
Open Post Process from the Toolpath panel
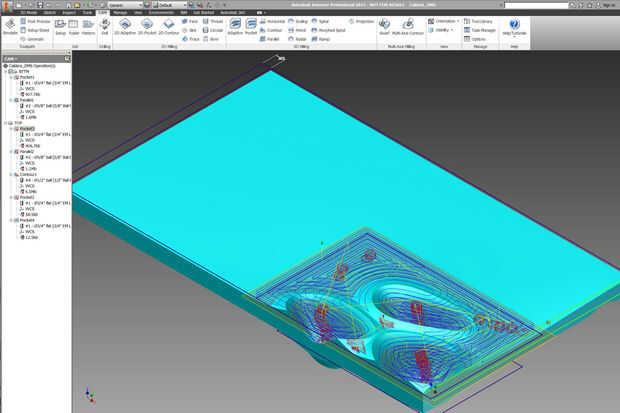click(x=35, y=21)
